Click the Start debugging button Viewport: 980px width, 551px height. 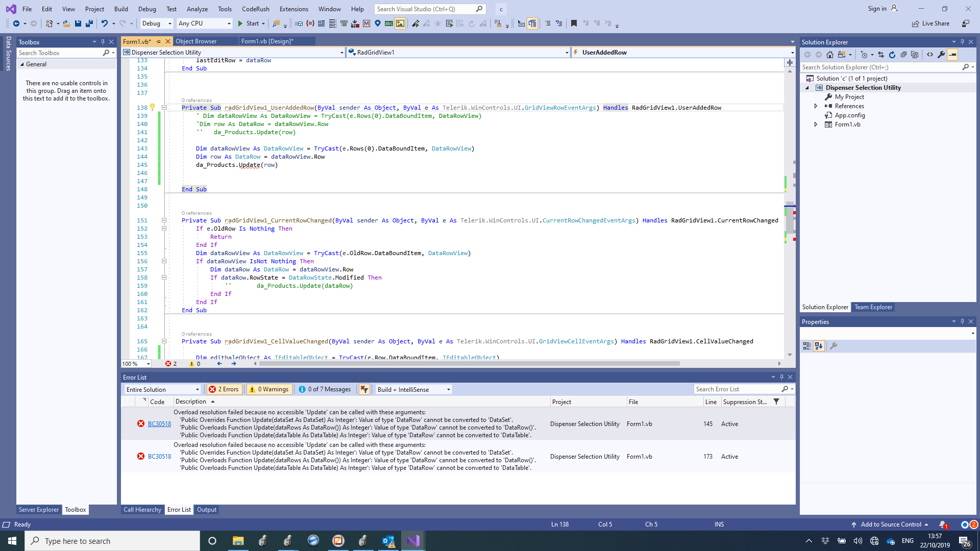point(248,23)
